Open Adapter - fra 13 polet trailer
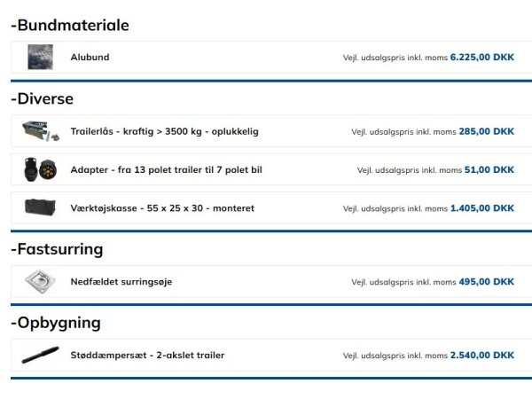 166,169
